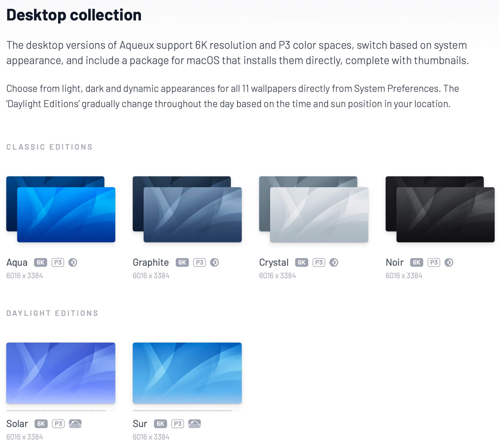Click the appearance icon next to Noir
Screen dimensions: 499x448
point(449,262)
